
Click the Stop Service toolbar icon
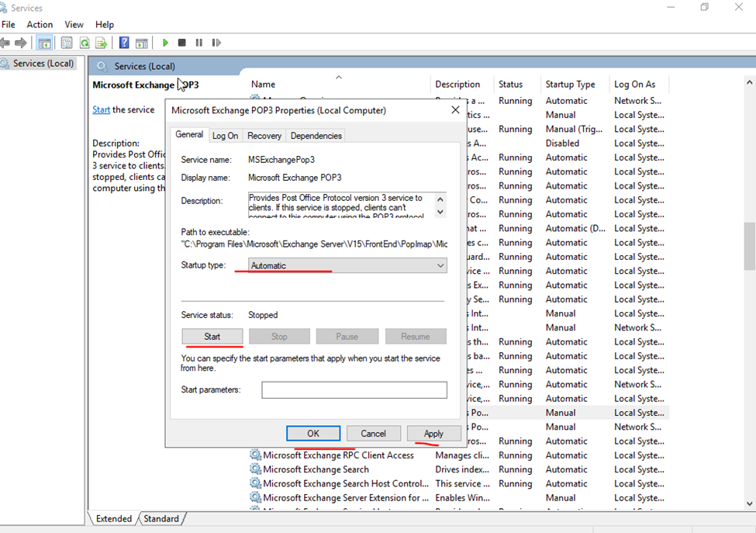(182, 43)
